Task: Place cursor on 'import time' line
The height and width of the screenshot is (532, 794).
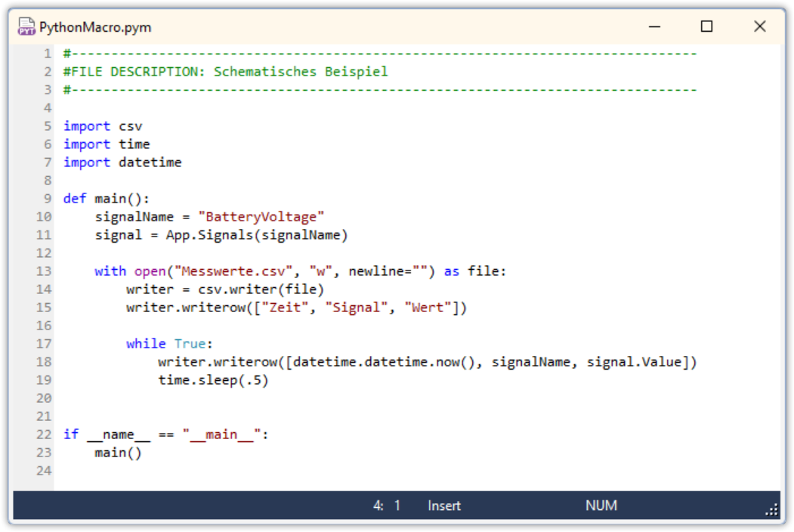Action: [x=107, y=144]
